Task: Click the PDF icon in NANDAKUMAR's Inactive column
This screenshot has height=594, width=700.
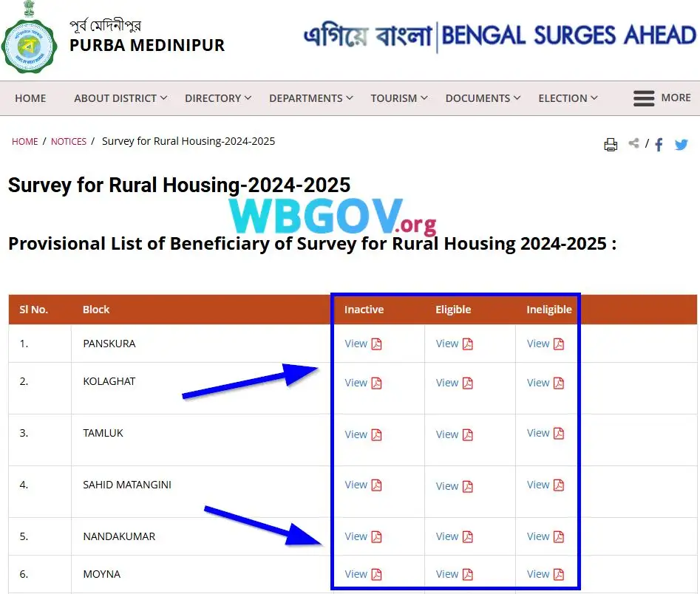Action: pos(376,536)
